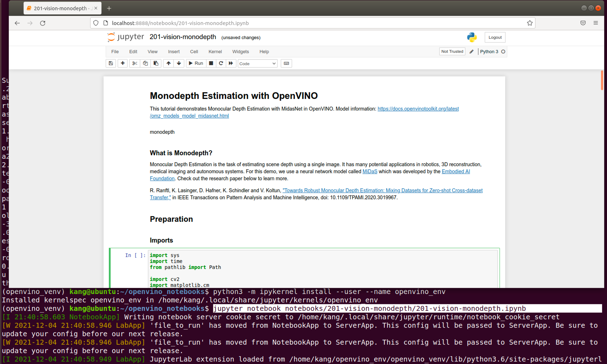Open the docs.openvinotoolkit.org model link
Image resolution: width=607 pixels, height=364 pixels.
(418, 109)
